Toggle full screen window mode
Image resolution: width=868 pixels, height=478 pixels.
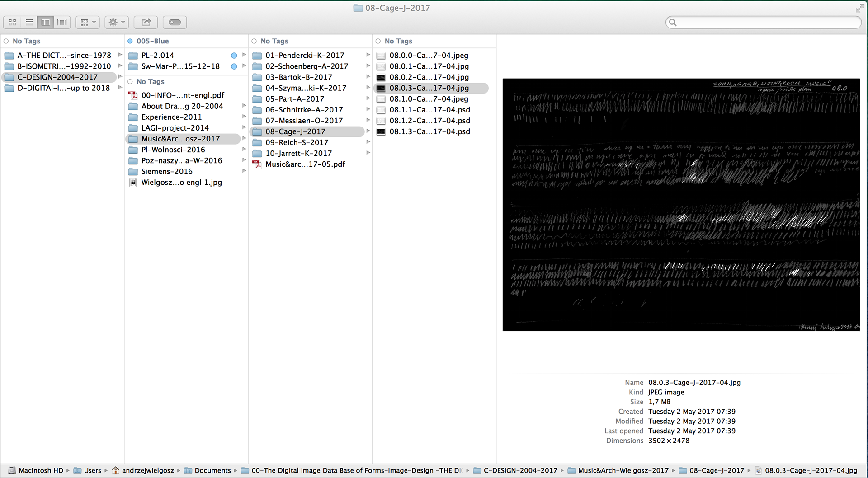(x=859, y=8)
